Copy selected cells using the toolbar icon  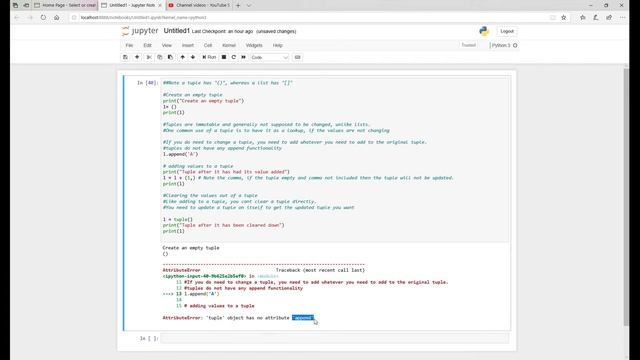coord(160,57)
